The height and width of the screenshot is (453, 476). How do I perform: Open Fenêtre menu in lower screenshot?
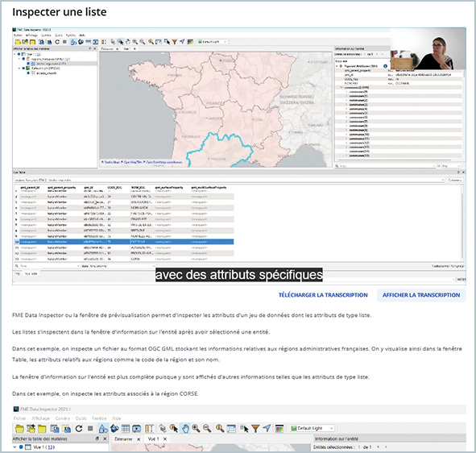click(100, 418)
